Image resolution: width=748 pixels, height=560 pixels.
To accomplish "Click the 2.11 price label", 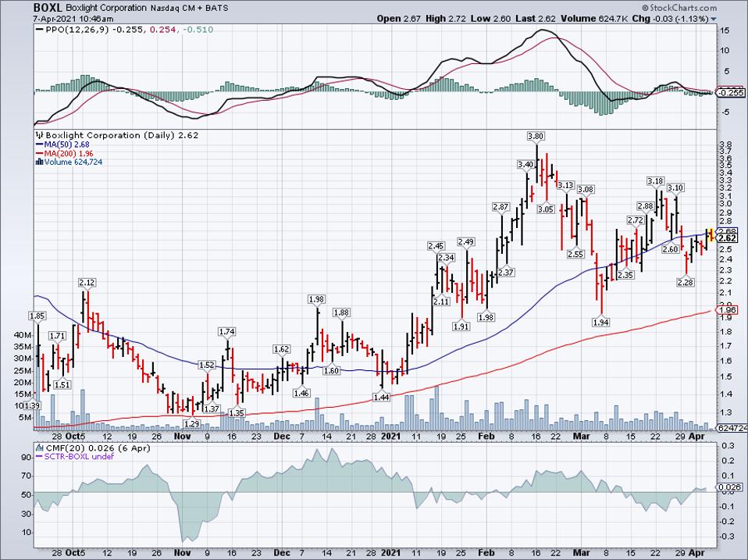I will [x=441, y=301].
